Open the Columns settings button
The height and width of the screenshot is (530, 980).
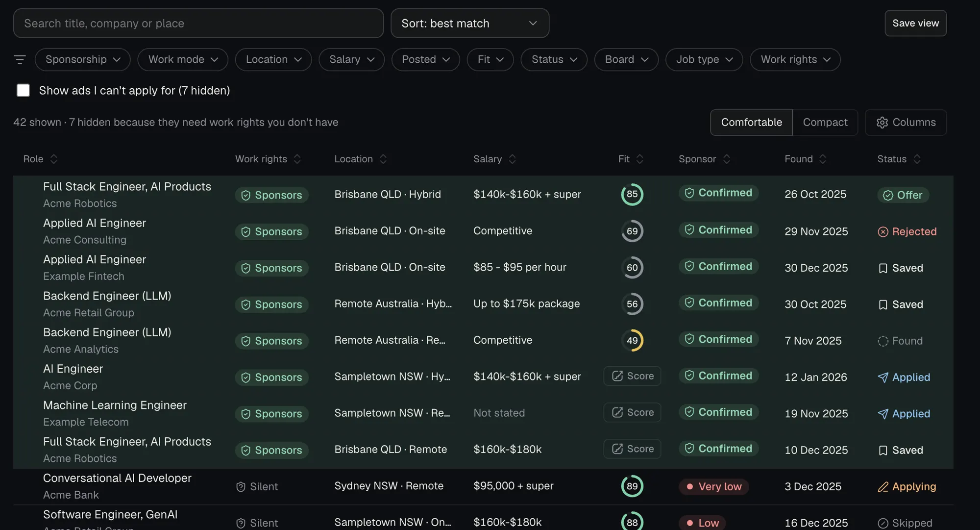[906, 123]
